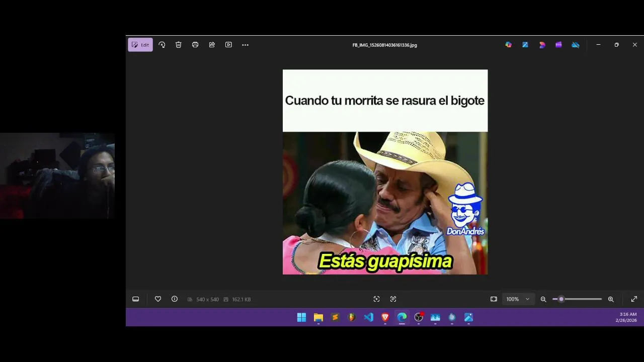Click the zoom out magnifier icon
Viewport: 644px width, 362px height.
coord(543,299)
